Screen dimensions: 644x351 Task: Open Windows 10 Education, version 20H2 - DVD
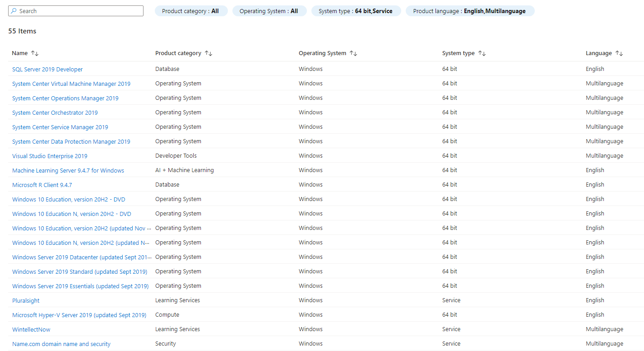click(x=69, y=199)
